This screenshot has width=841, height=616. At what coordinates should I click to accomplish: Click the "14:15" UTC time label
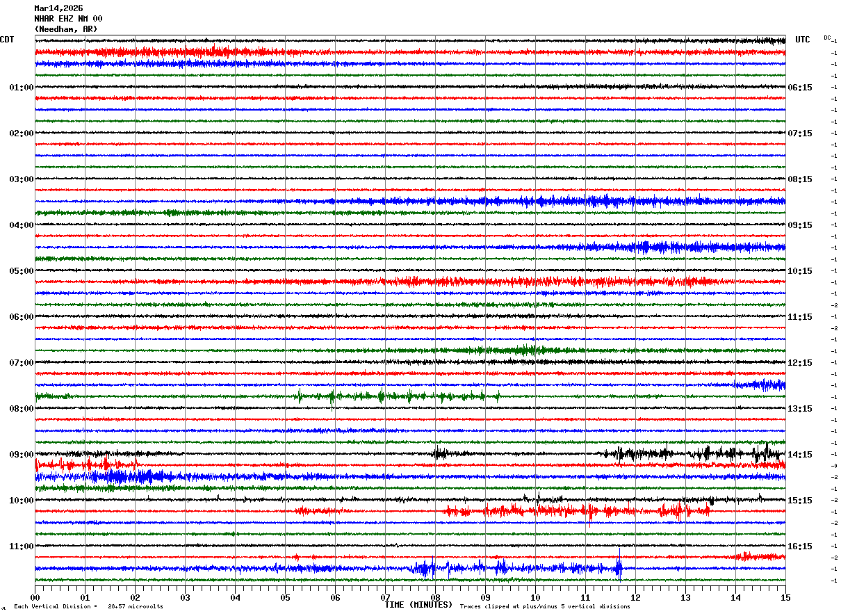pos(800,455)
